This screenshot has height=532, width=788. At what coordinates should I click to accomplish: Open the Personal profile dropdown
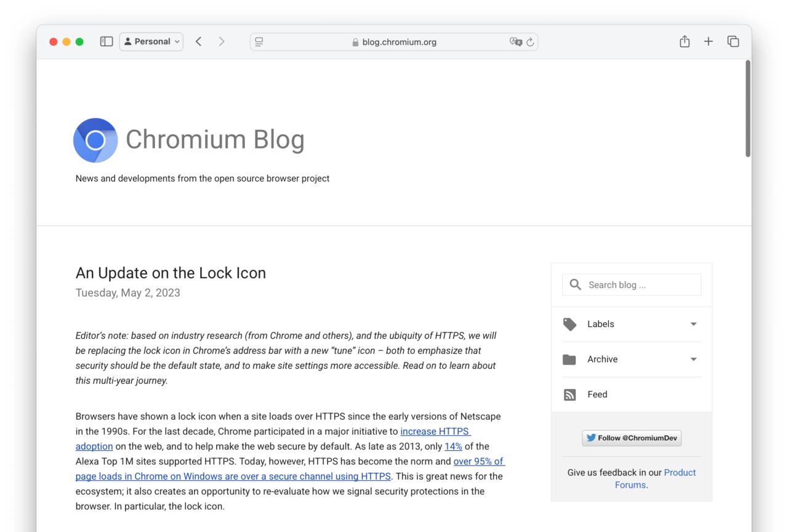(x=151, y=41)
